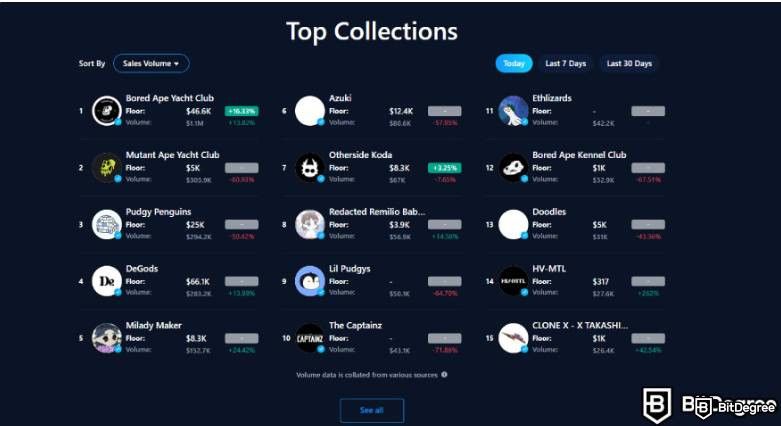Click Mutant Ape Yacht Club avatar icon
Image resolution: width=781 pixels, height=426 pixels.
point(107,167)
